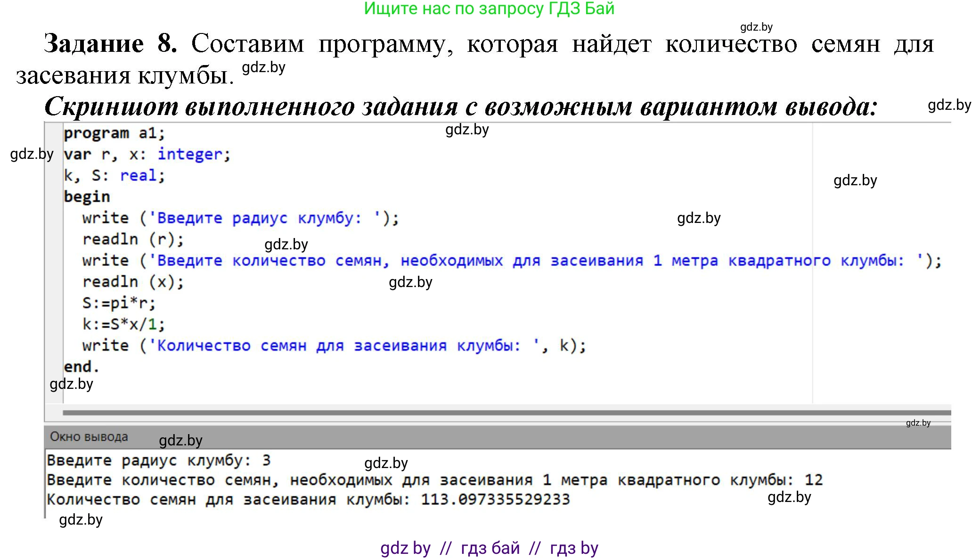Viewport: 980px width, 559px height.
Task: Click the entered radius value 3 in output
Action: click(266, 460)
